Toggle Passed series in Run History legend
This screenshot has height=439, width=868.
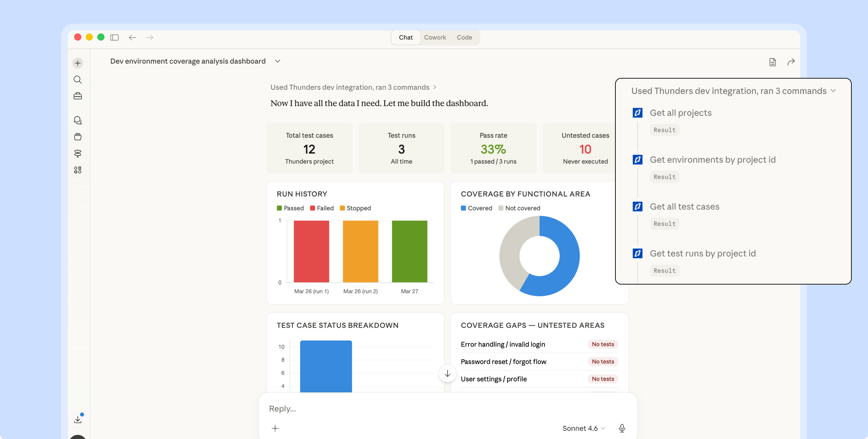[x=290, y=208]
